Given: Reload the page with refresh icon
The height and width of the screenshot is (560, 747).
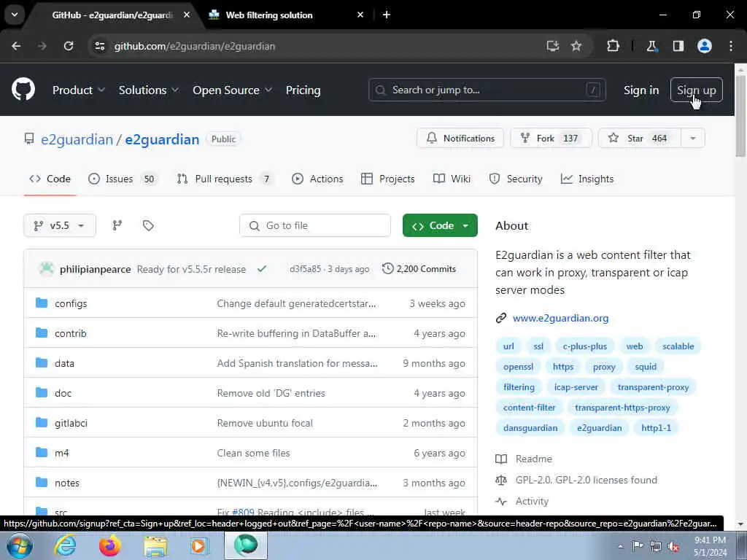Looking at the screenshot, I should tap(69, 46).
